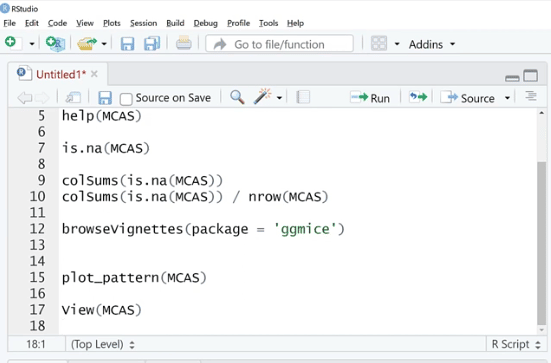Click the help(MCAS) code line
The image size is (551, 363).
pyautogui.click(x=102, y=116)
